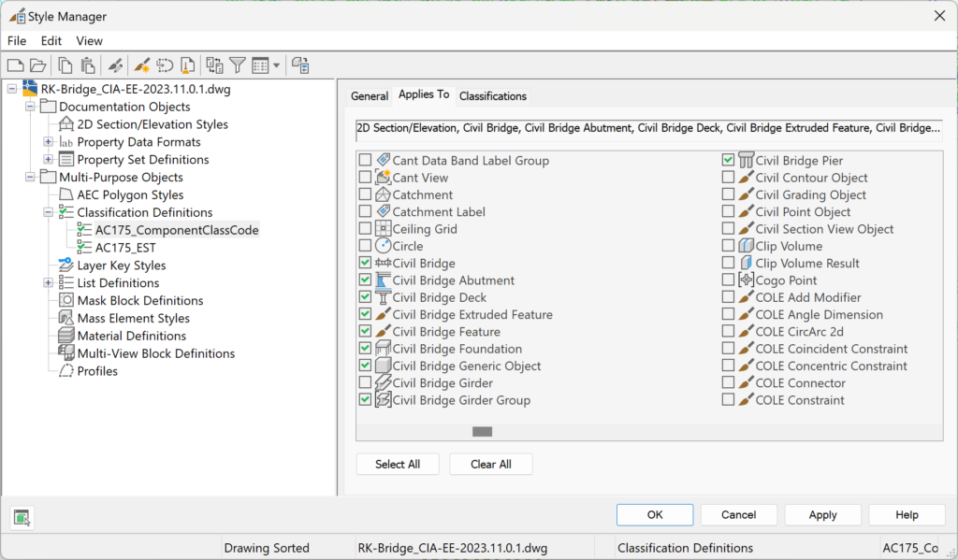Click the Layer Key Styles icon
The width and height of the screenshot is (958, 560).
pyautogui.click(x=66, y=265)
